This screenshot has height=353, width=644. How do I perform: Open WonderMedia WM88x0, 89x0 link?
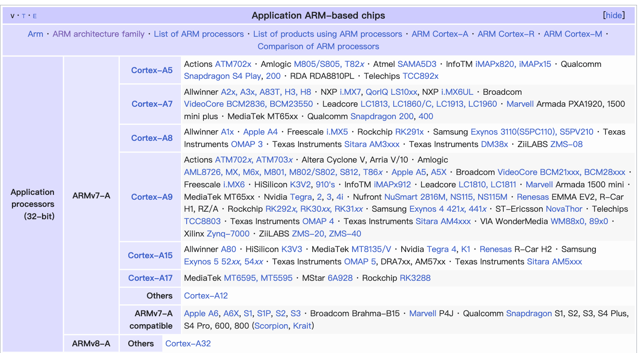tap(579, 221)
